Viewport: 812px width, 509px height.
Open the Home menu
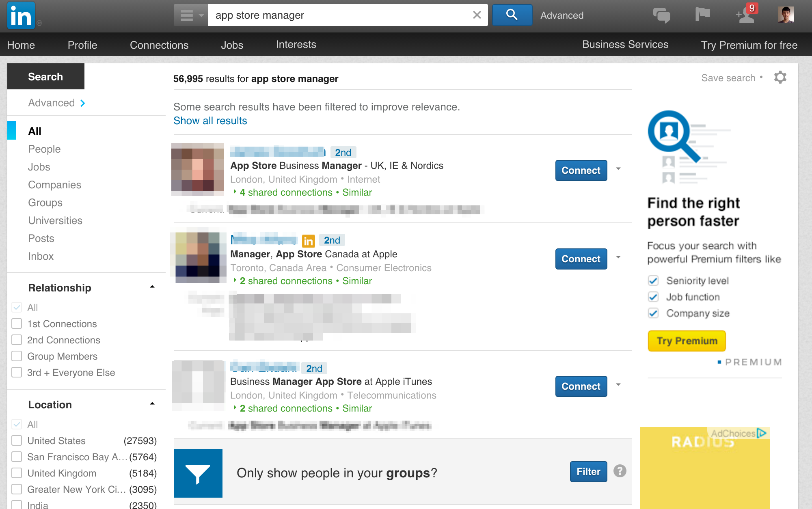coord(21,45)
